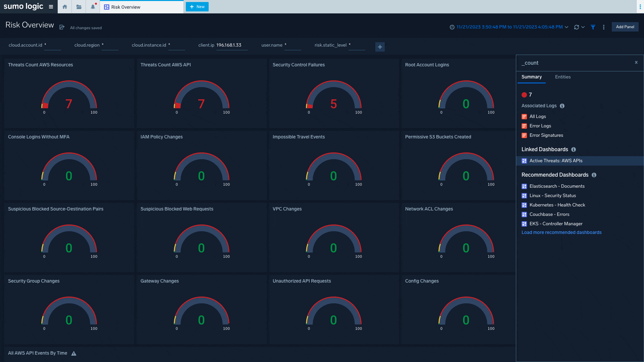Click the Recommended Dashboards info icon

pos(594,175)
